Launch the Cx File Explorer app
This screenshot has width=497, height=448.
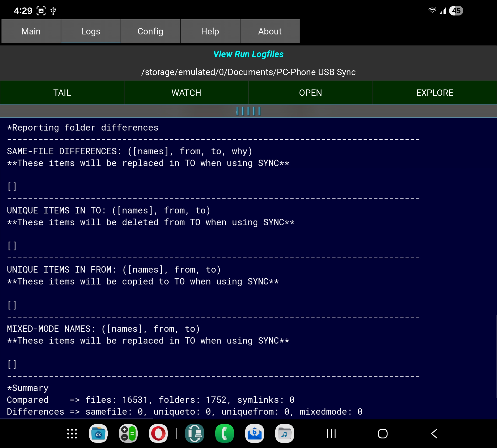pyautogui.click(x=98, y=433)
